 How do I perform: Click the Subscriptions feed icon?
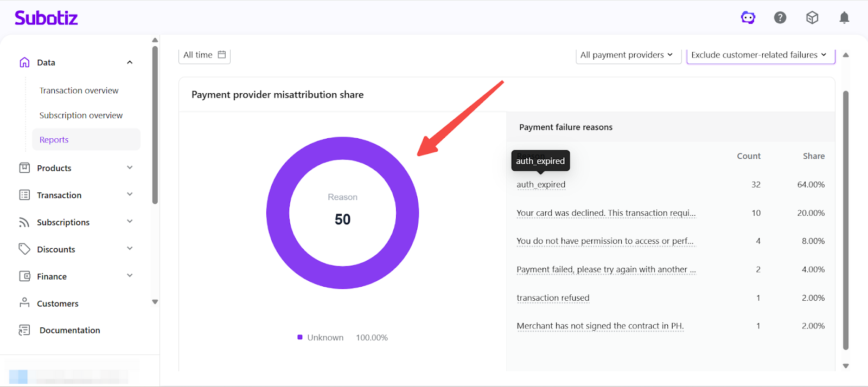click(x=24, y=222)
